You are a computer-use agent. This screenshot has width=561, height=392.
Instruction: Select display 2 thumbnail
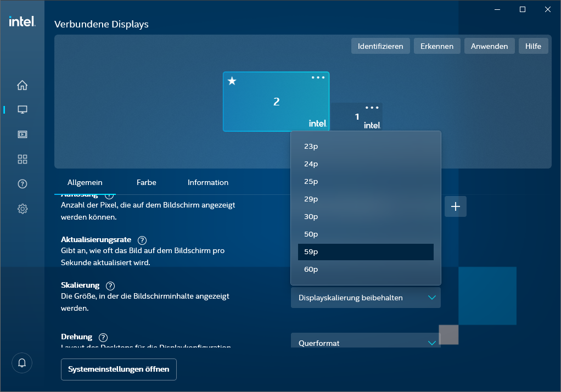[276, 102]
